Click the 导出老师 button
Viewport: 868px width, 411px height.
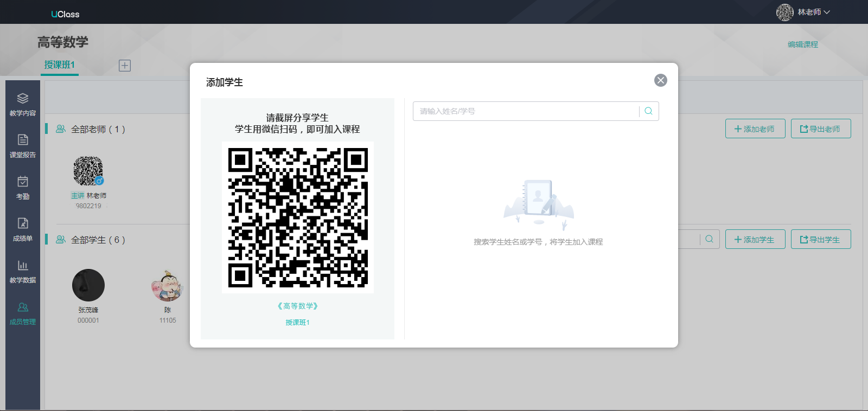point(821,129)
